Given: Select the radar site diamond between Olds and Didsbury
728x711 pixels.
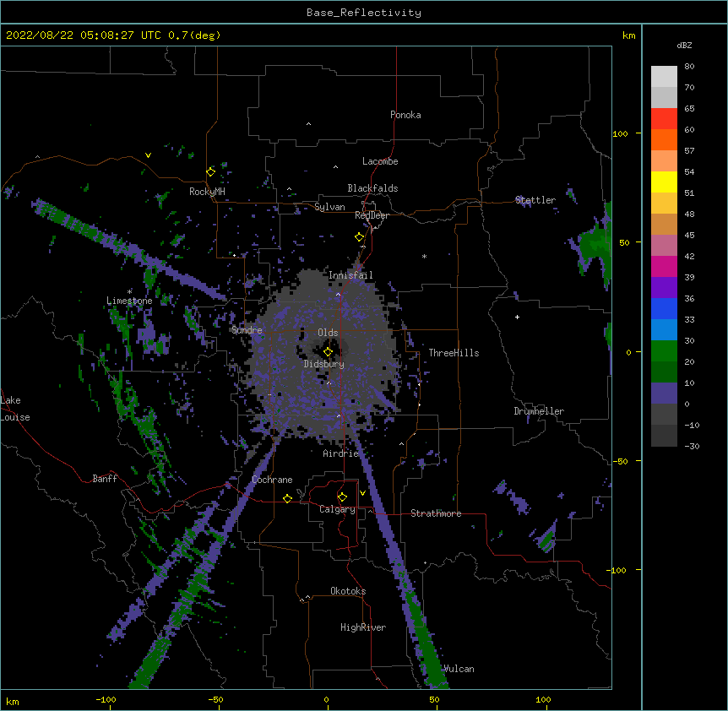Looking at the screenshot, I should point(329,352).
